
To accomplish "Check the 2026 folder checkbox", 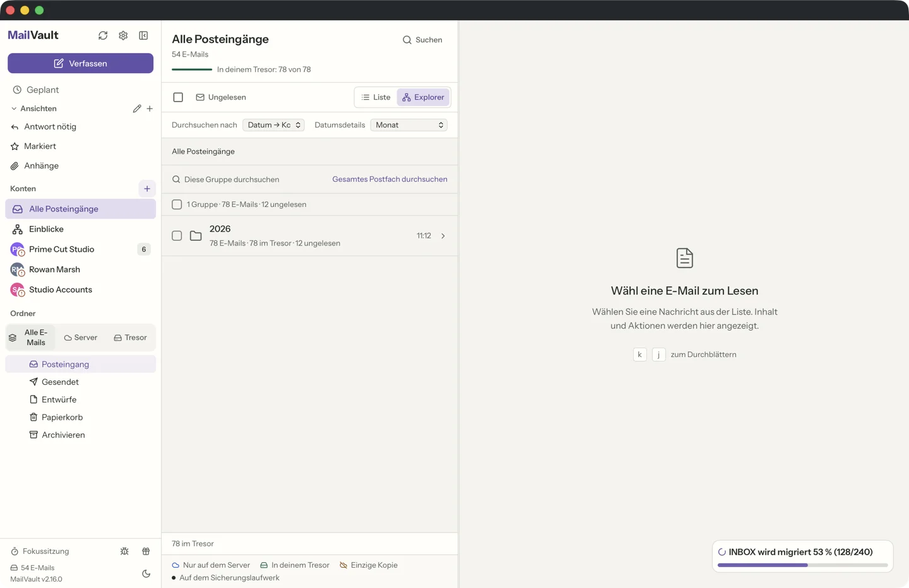I will point(177,235).
